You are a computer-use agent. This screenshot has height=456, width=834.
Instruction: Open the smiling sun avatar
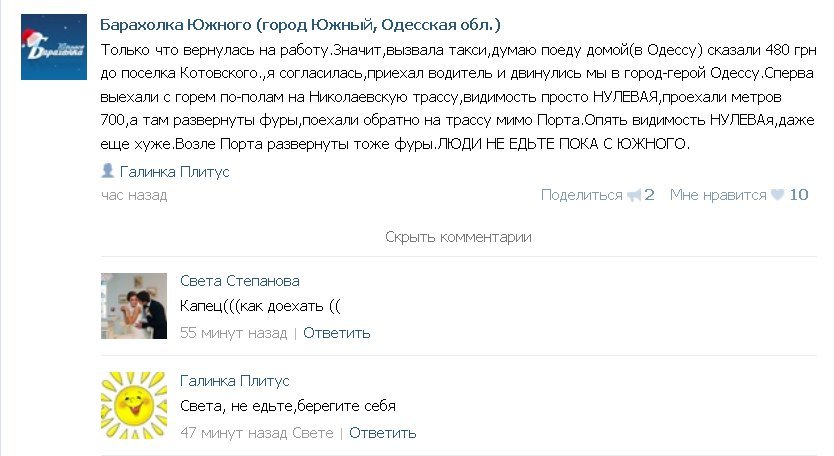pyautogui.click(x=134, y=405)
